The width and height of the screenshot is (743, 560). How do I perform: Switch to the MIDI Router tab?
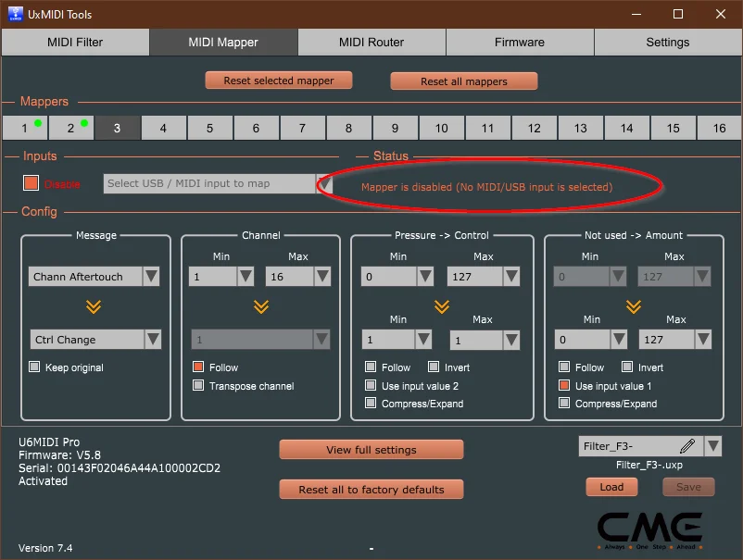coord(371,42)
